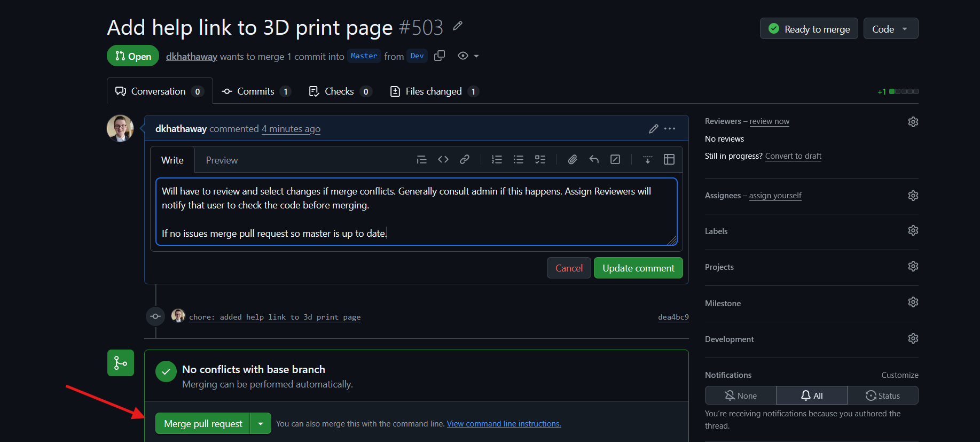This screenshot has width=980, height=442.
Task: Click the Convert to draft link
Action: coord(793,156)
